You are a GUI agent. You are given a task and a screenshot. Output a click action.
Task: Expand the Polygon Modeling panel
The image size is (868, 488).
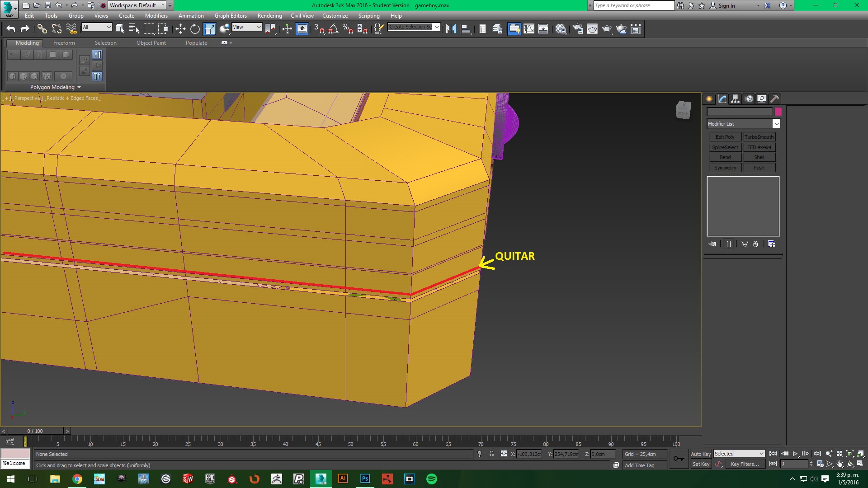tap(55, 87)
